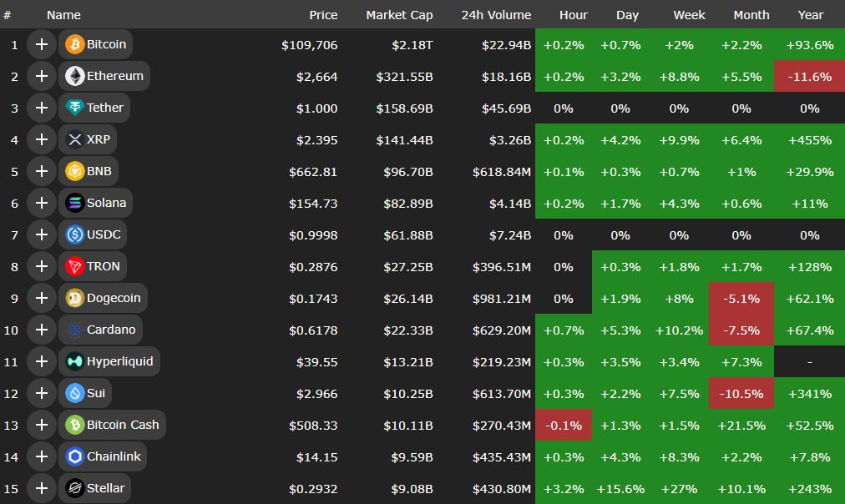This screenshot has width=845, height=504.
Task: Sort by the 24h Volume column header
Action: (x=496, y=15)
